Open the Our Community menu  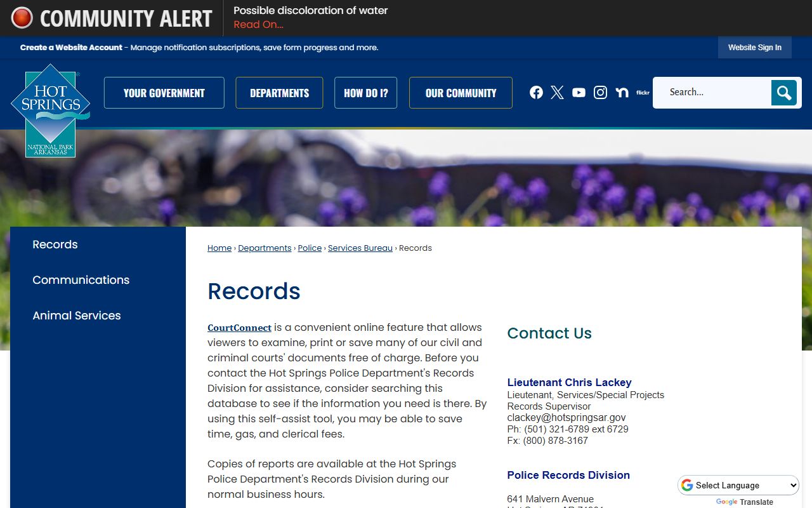point(461,93)
